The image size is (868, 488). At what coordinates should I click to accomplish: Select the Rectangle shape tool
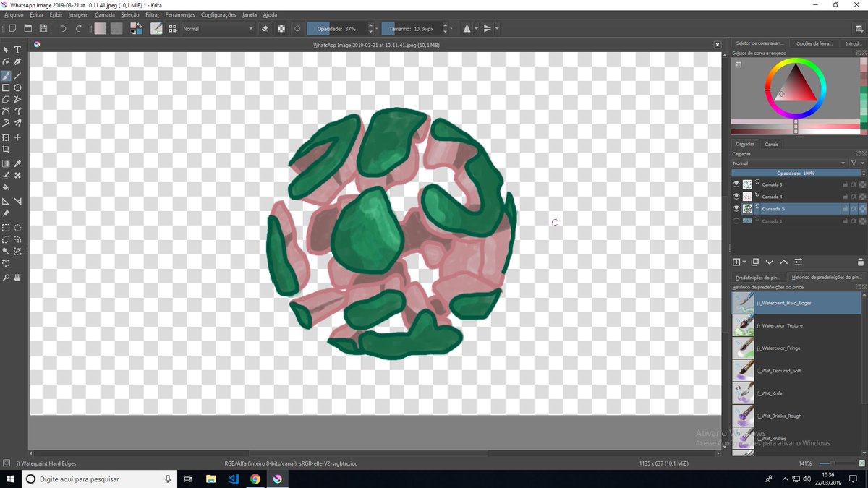click(6, 87)
